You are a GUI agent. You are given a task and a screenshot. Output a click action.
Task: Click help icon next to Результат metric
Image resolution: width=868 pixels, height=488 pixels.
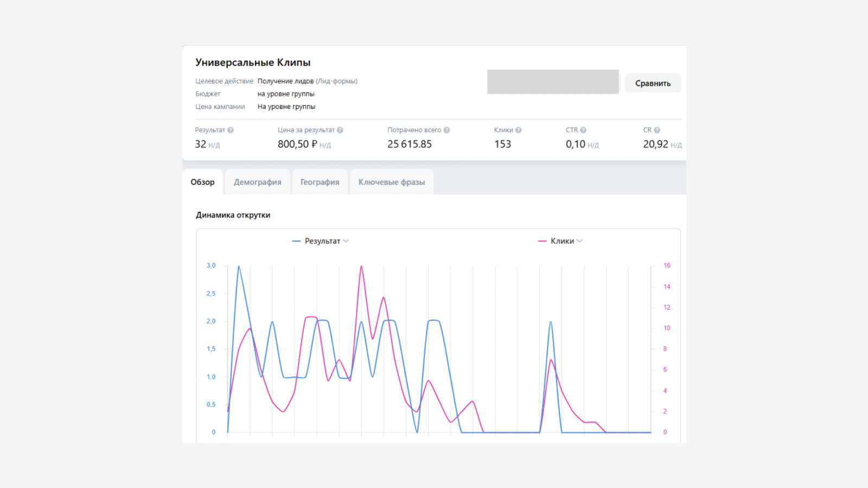click(x=231, y=130)
